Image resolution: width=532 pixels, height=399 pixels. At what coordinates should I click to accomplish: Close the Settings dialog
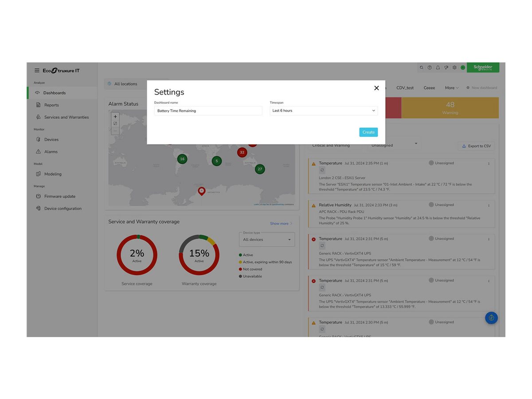click(x=376, y=88)
